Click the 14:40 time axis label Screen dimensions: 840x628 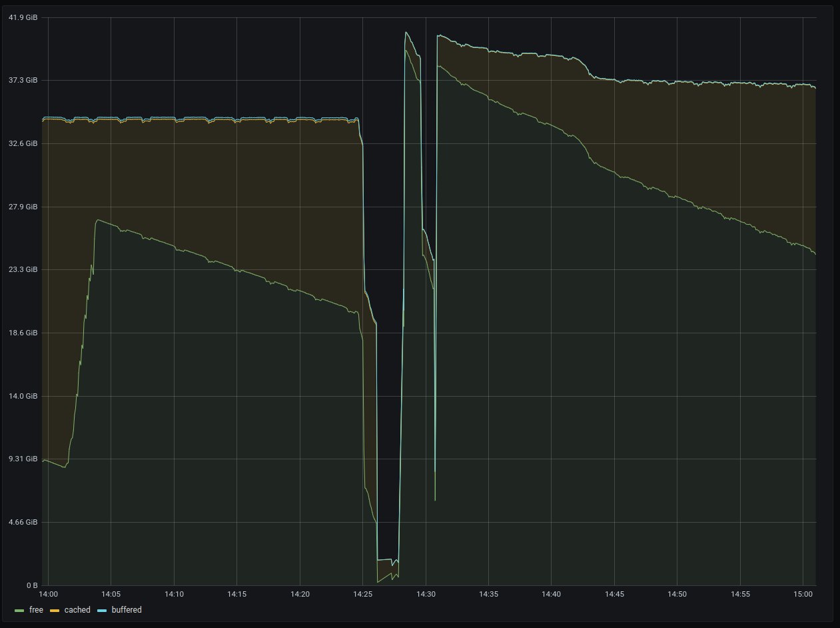[551, 593]
